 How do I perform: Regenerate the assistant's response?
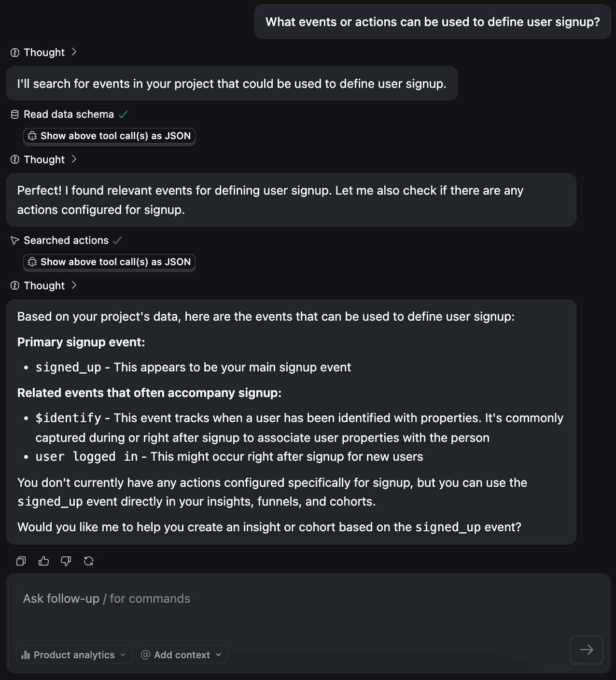click(89, 561)
